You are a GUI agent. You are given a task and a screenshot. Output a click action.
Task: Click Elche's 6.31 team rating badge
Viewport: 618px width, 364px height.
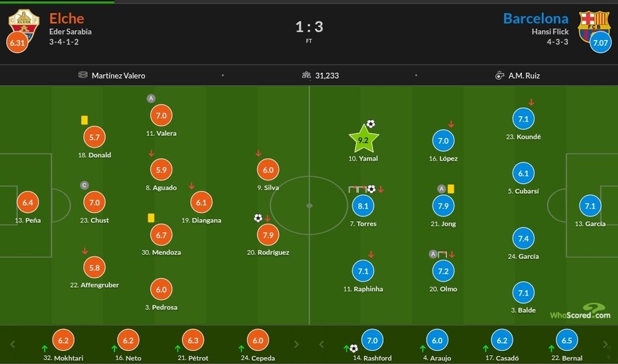click(x=16, y=43)
